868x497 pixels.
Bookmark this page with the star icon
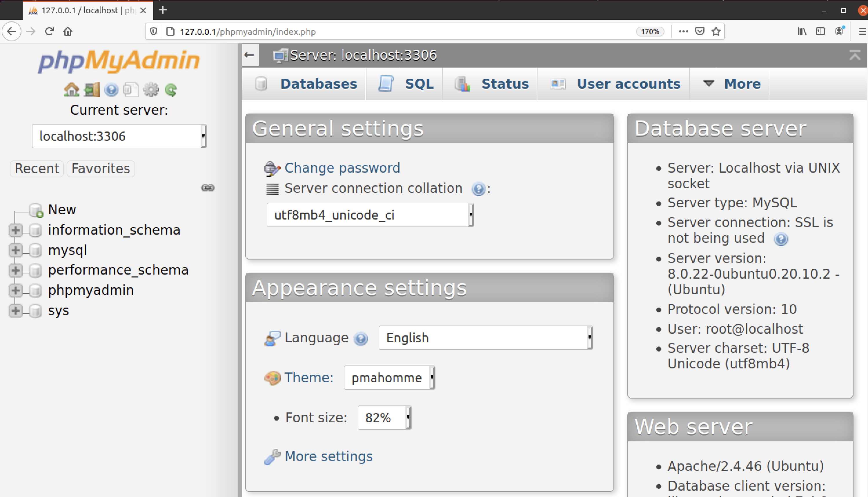point(716,31)
